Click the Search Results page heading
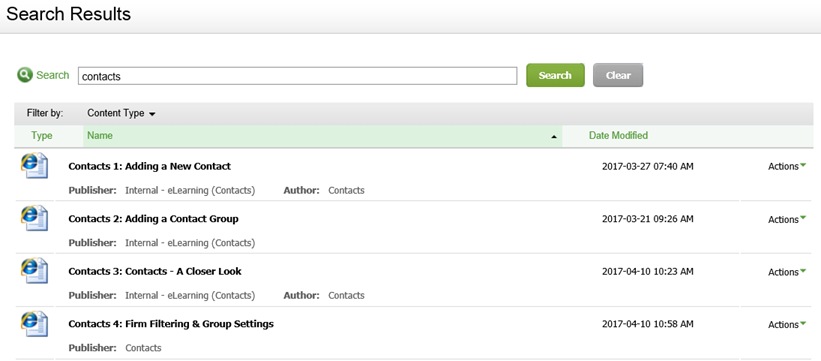 (x=68, y=14)
